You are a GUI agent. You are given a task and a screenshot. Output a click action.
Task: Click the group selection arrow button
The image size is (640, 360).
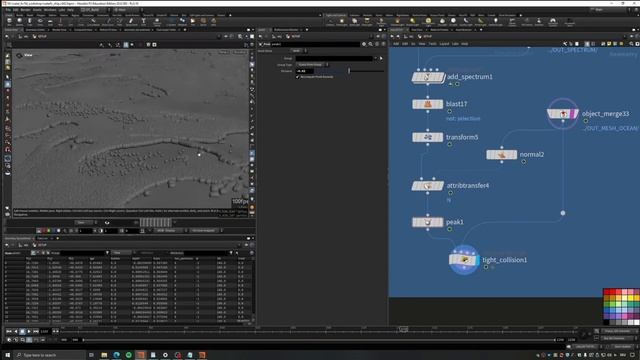coord(381,58)
